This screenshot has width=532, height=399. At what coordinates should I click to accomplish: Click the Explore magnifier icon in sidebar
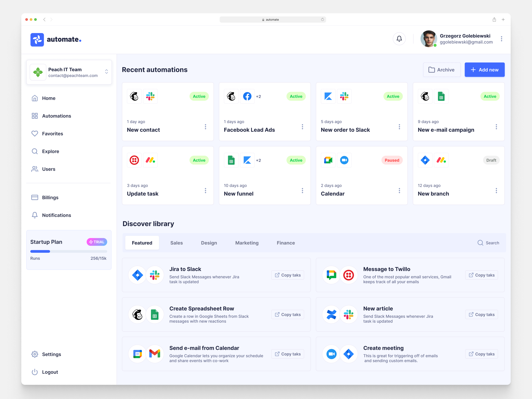click(35, 151)
